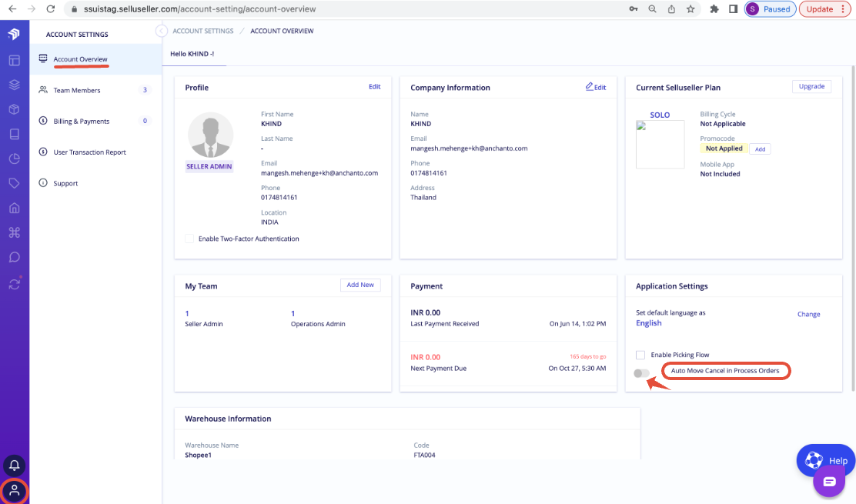Click the Not Applied promocode label

click(x=724, y=149)
